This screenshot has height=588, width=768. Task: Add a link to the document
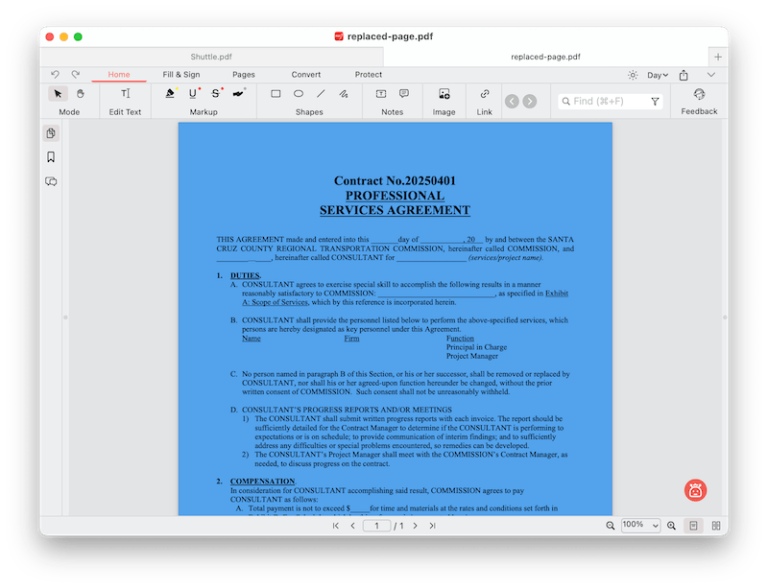tap(484, 94)
